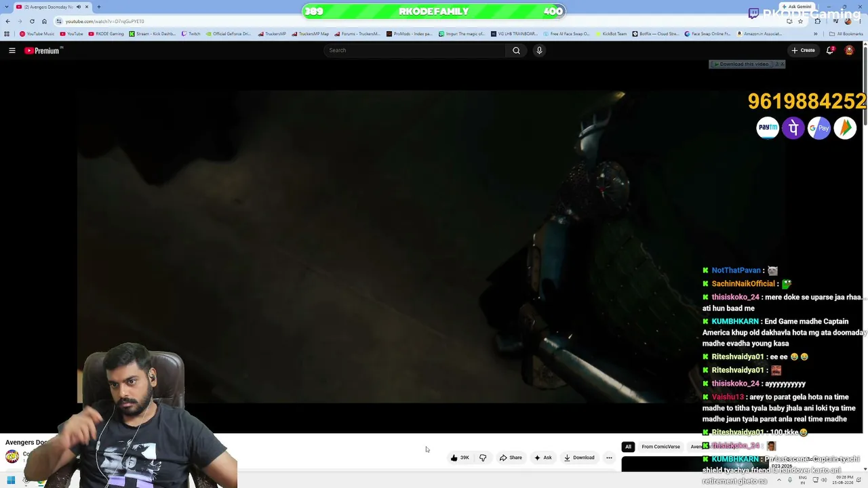The height and width of the screenshot is (488, 868).
Task: Open the YouTube guide hamburger menu
Action: pos(12,50)
